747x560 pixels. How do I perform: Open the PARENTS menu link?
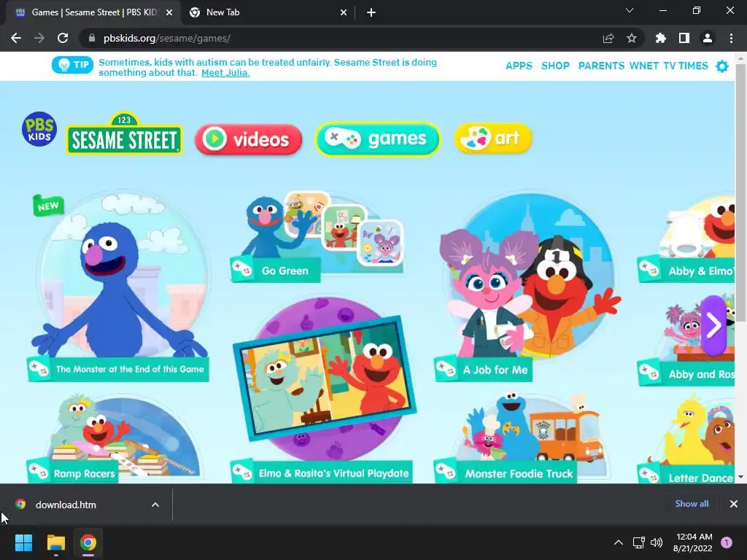(601, 66)
